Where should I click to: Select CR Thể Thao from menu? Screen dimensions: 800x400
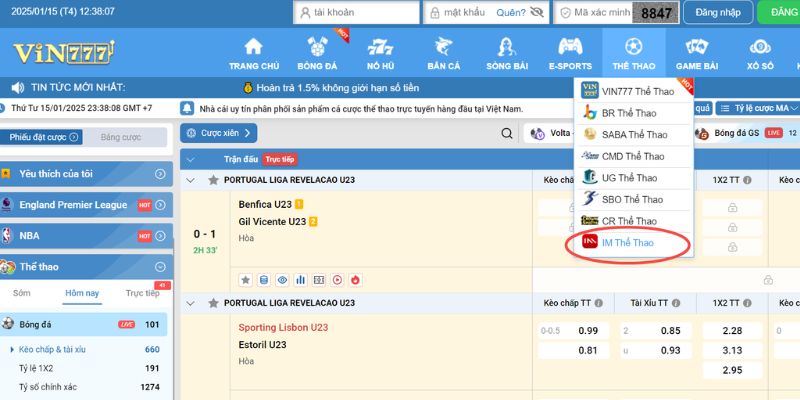point(634,221)
